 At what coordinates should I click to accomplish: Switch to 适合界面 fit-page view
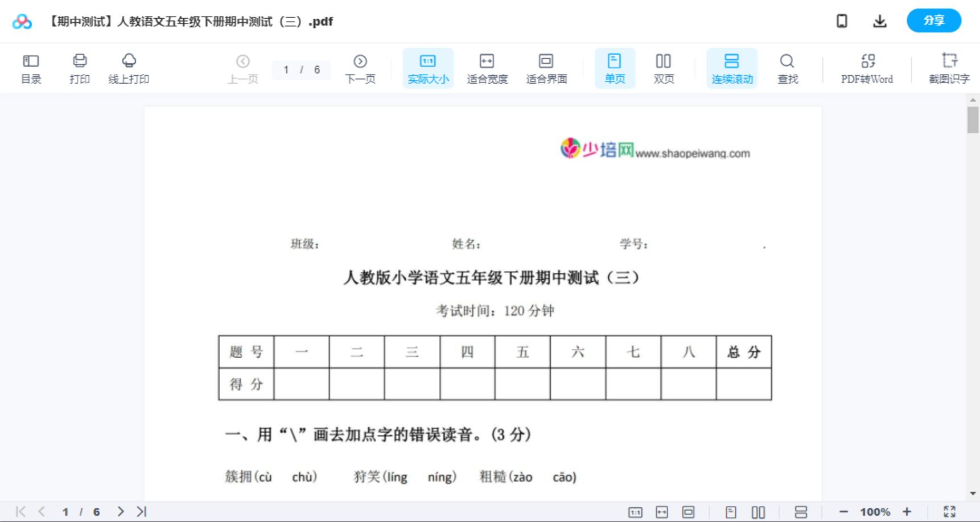click(546, 68)
